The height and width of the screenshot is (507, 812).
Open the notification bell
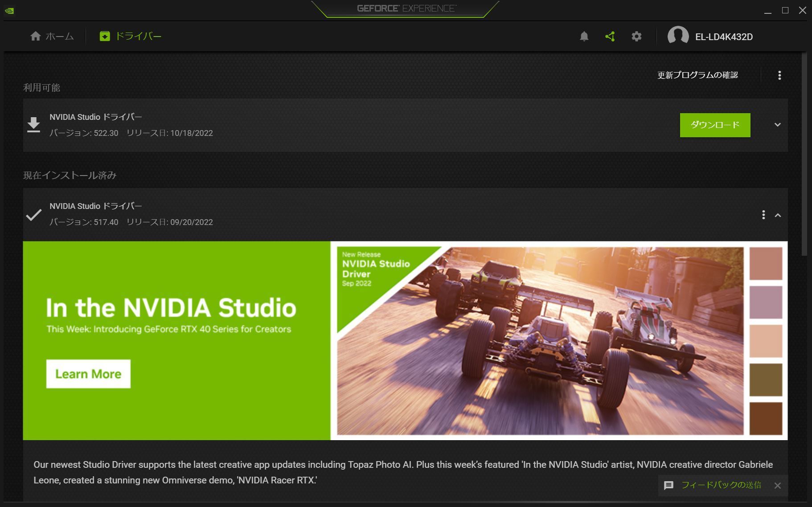point(584,37)
